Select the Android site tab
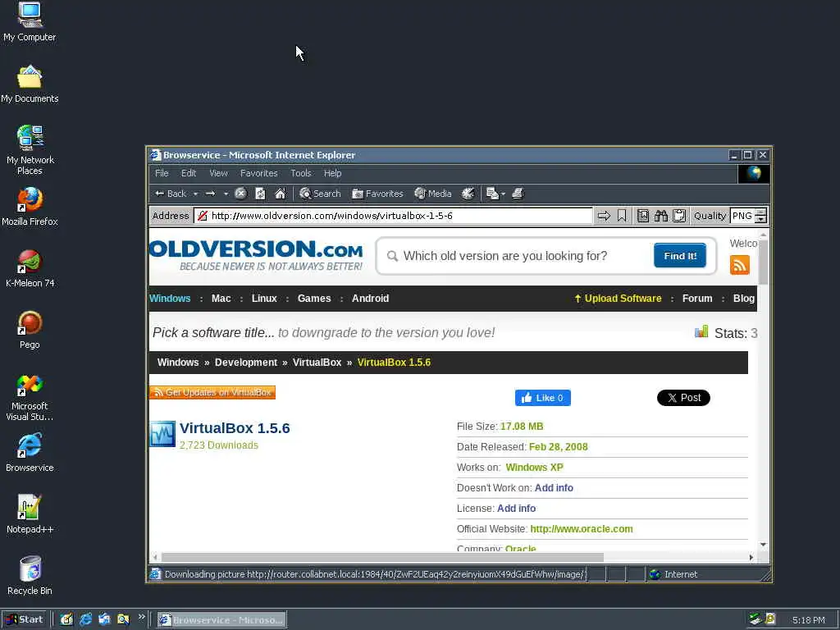The width and height of the screenshot is (840, 630). click(x=370, y=299)
